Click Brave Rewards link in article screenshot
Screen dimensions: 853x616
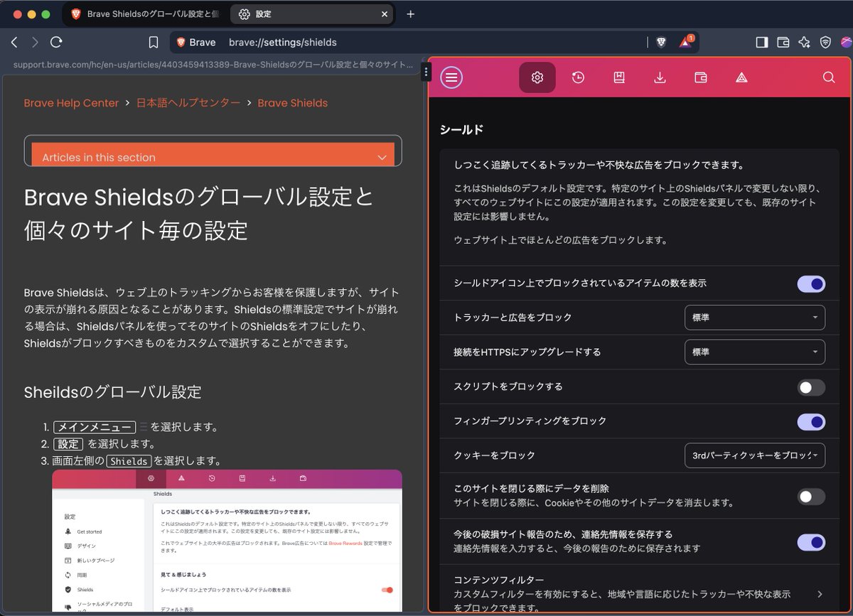point(345,543)
